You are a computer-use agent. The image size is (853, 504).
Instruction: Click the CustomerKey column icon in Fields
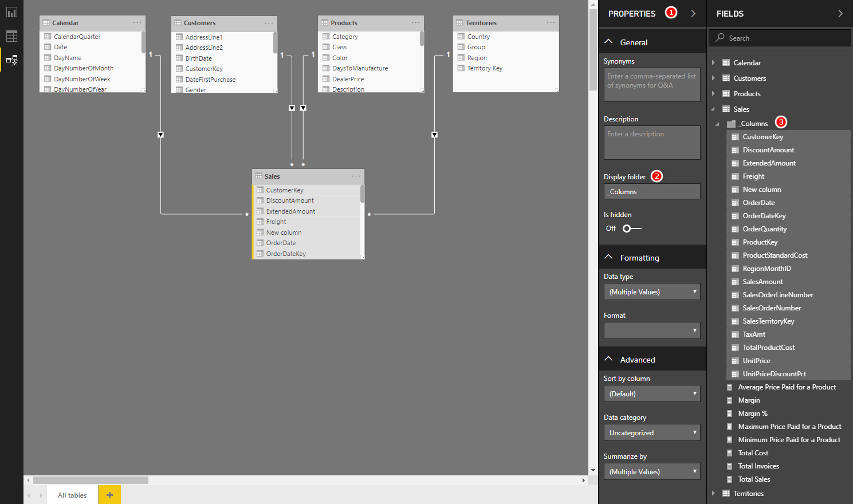point(735,137)
